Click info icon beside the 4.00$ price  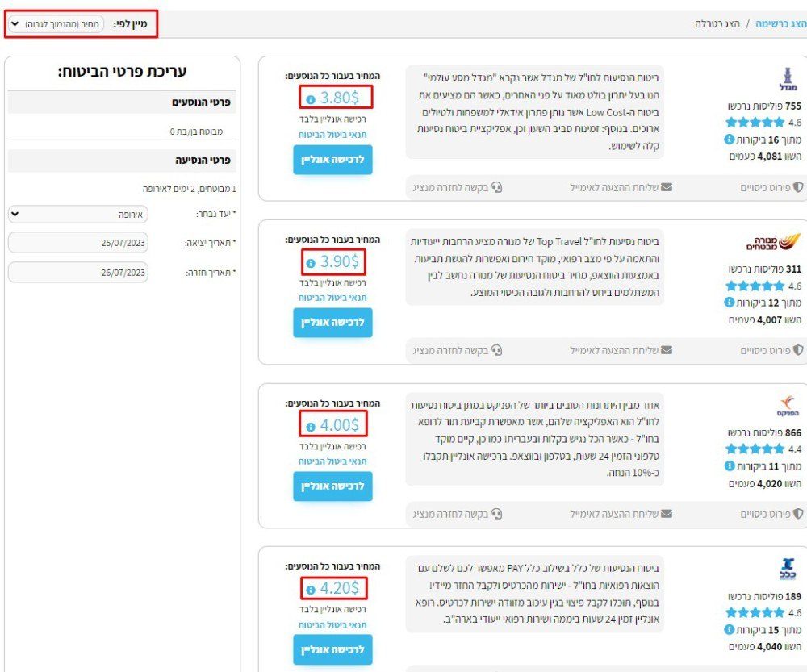point(311,425)
